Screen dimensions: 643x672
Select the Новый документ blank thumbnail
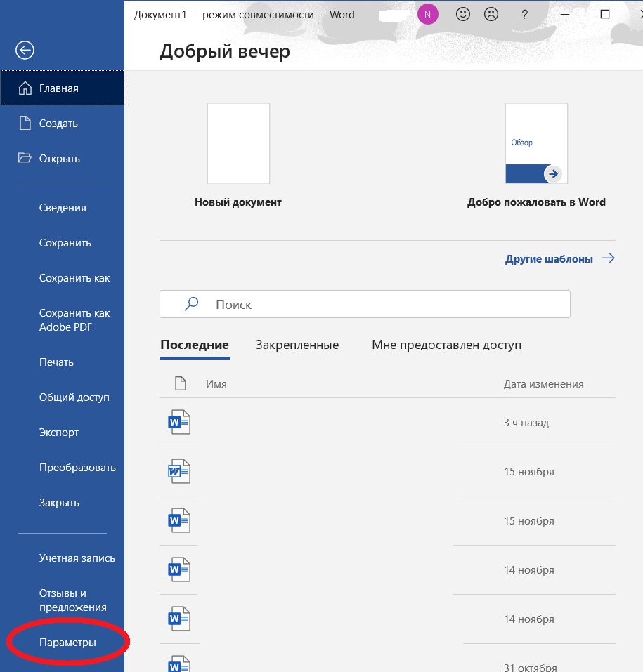pos(238,143)
